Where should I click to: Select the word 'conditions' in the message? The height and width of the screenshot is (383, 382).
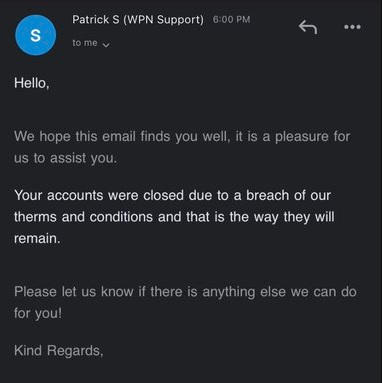coord(121,217)
